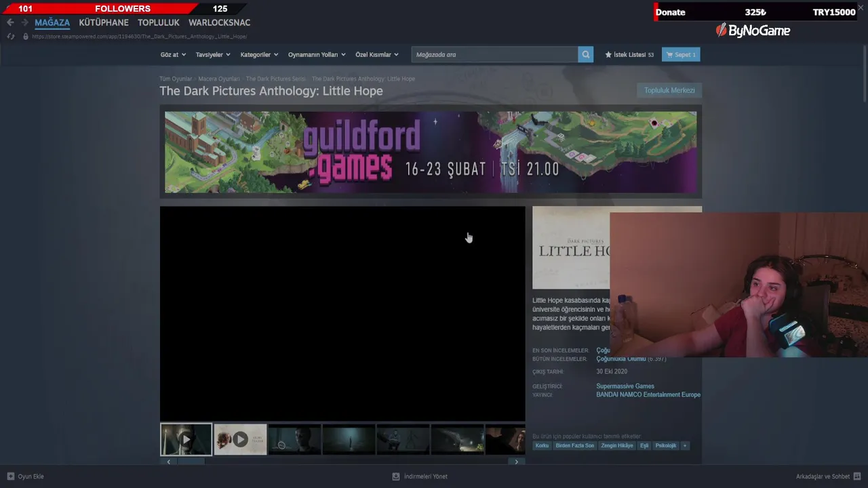Play the first trailer thumbnail

tap(186, 439)
